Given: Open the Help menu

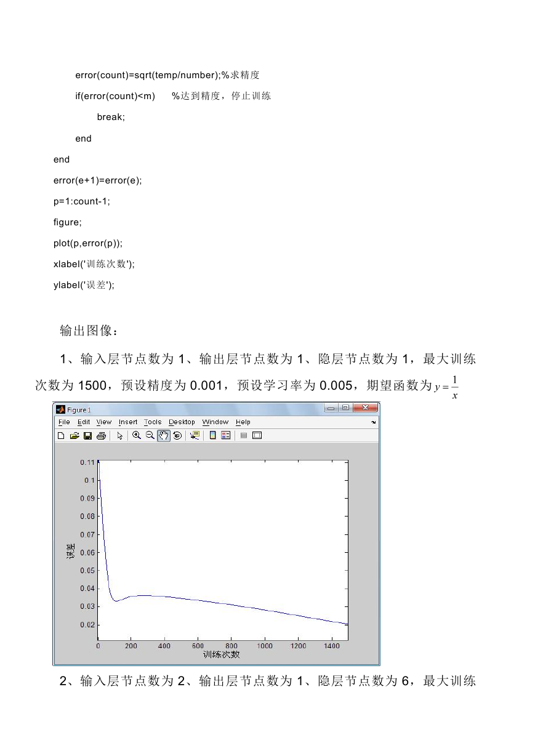Looking at the screenshot, I should coord(243,422).
